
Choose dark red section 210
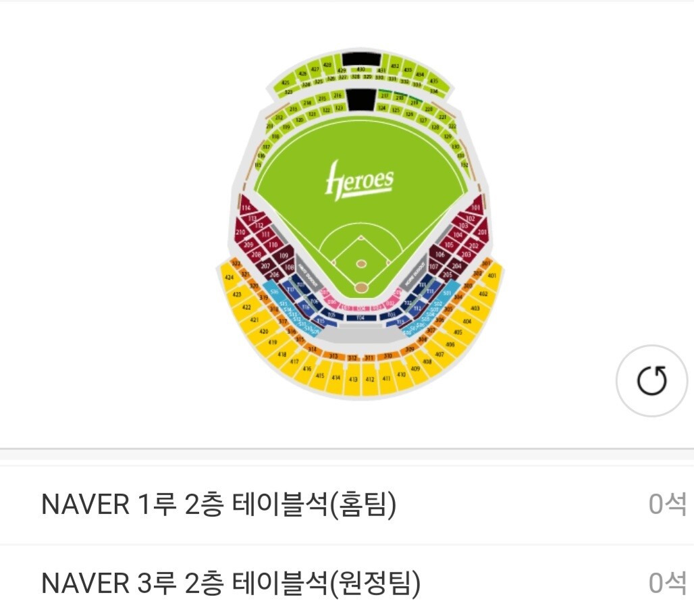[240, 232]
